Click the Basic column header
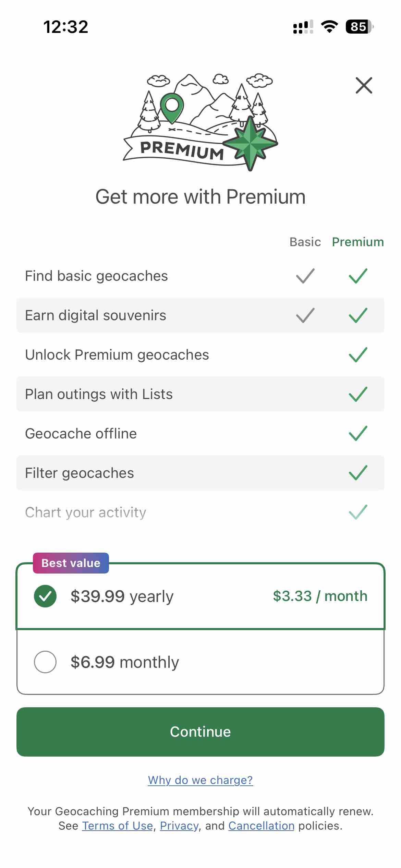Screen dimensions: 401x868 (305, 242)
